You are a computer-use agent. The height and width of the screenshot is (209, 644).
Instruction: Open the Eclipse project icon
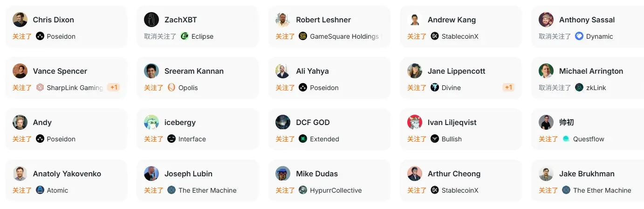pos(185,36)
